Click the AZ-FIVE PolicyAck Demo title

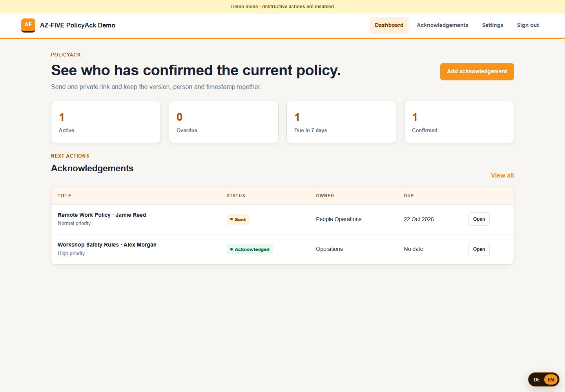pos(78,25)
